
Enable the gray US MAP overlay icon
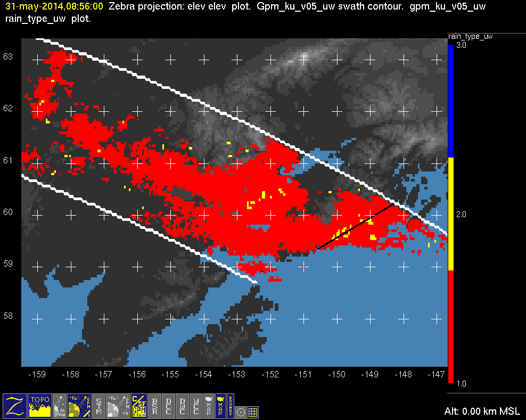[209, 405]
